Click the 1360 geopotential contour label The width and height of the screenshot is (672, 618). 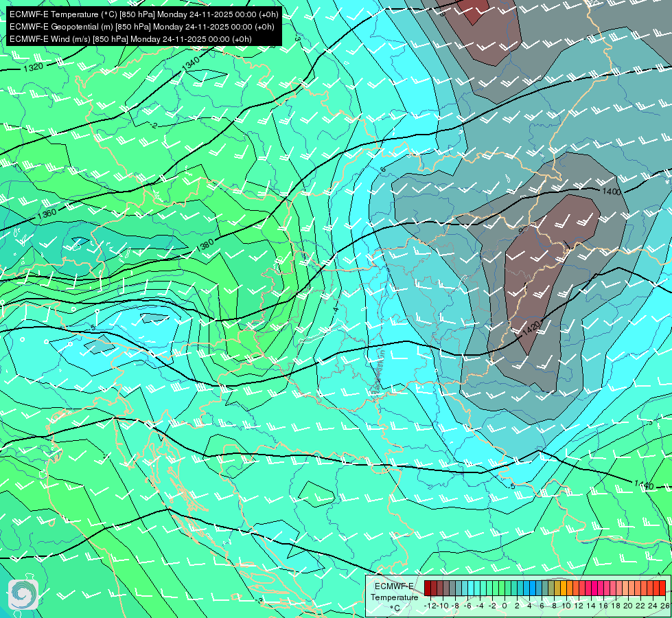(47, 213)
